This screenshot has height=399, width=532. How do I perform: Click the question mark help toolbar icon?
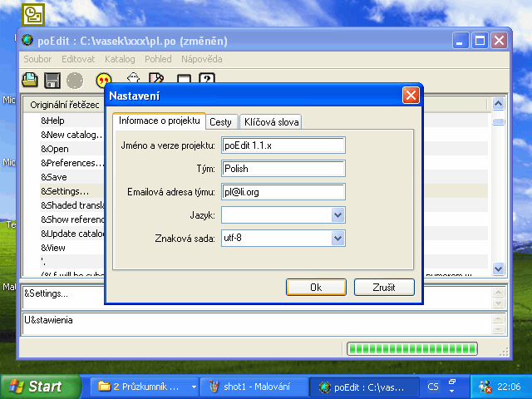click(x=207, y=80)
